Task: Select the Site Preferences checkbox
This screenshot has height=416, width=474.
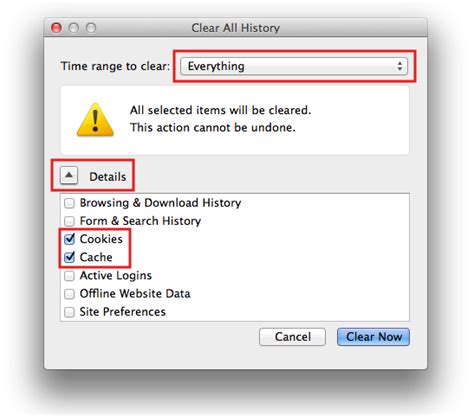Action: click(x=69, y=312)
